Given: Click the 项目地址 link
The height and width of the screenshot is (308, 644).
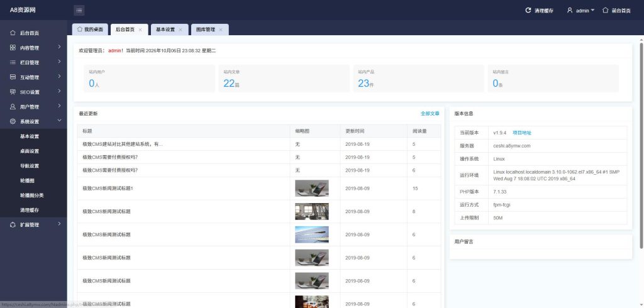Looking at the screenshot, I should tap(522, 133).
